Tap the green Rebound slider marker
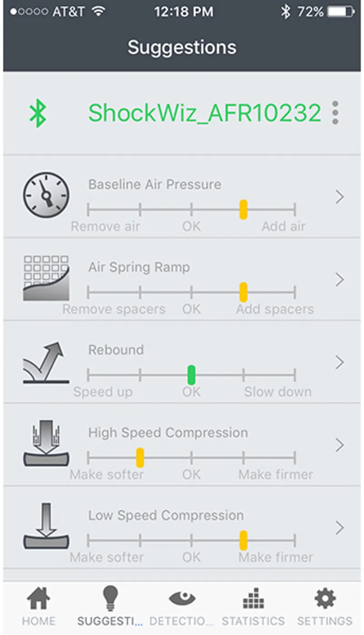 192,375
